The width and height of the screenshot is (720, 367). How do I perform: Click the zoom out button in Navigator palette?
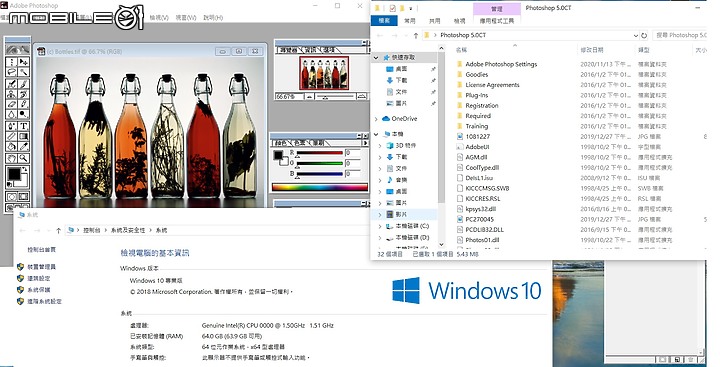point(310,96)
